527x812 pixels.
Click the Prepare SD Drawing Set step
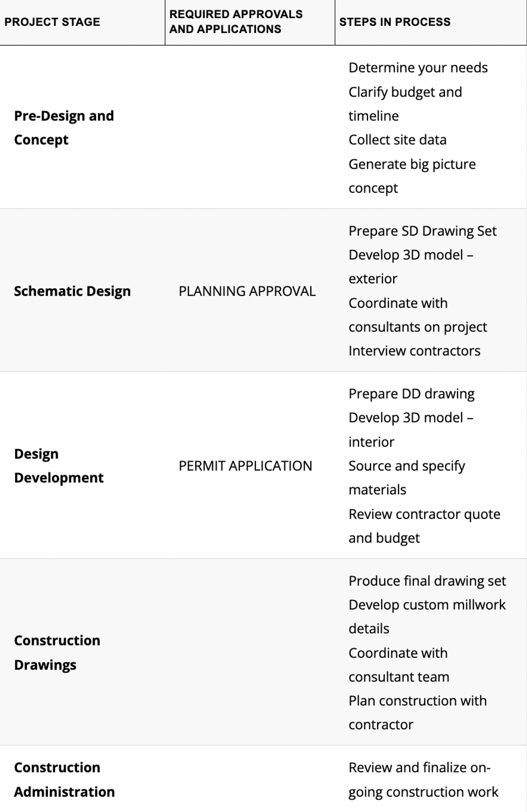[422, 231]
